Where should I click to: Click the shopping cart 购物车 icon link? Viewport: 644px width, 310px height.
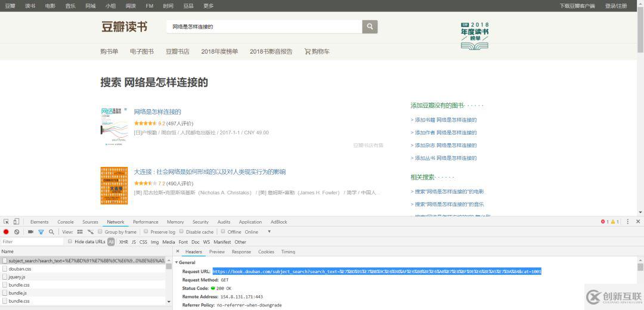point(317,52)
